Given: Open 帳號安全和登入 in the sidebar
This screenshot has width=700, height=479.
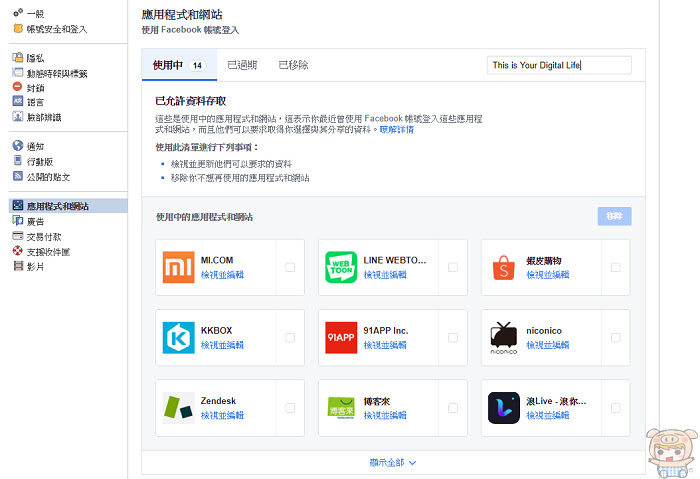Looking at the screenshot, I should 57,29.
